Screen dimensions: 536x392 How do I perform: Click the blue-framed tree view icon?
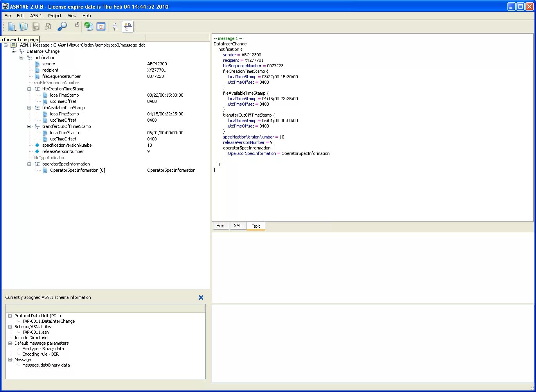point(101,27)
